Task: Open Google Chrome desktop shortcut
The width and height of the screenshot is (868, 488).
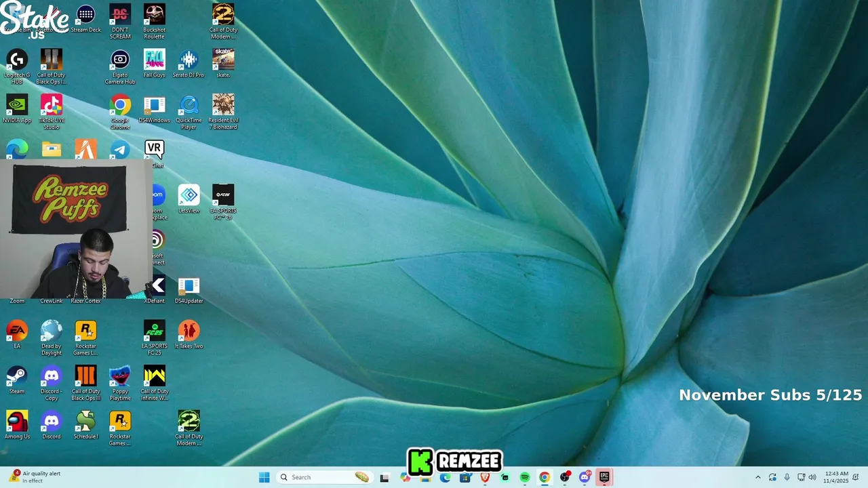Action: [120, 113]
